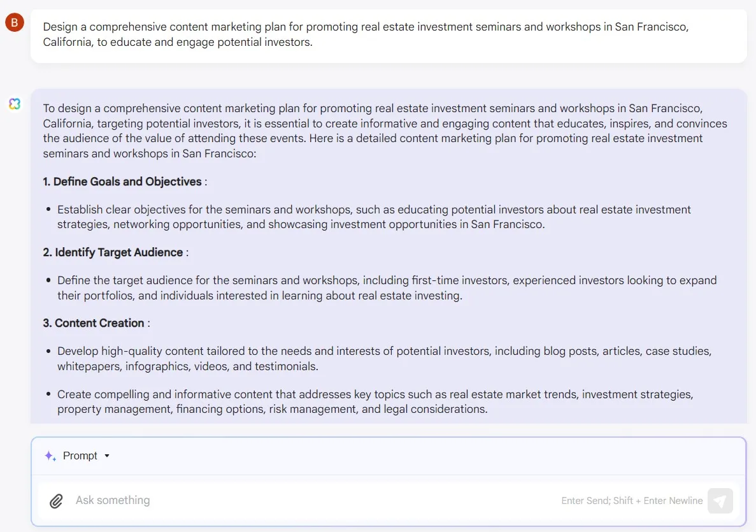Click the "Create compelling and informative content" bullet
The height and width of the screenshot is (532, 756).
[x=375, y=401]
